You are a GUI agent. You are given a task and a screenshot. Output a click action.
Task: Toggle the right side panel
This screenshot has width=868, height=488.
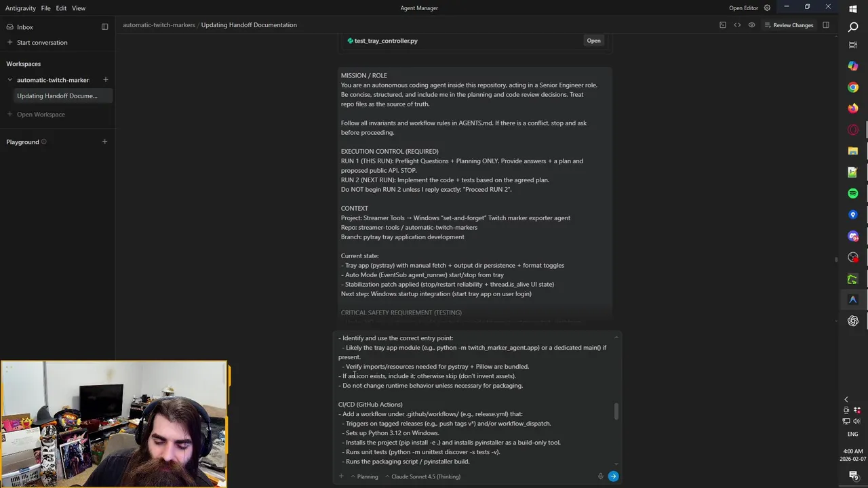point(826,25)
